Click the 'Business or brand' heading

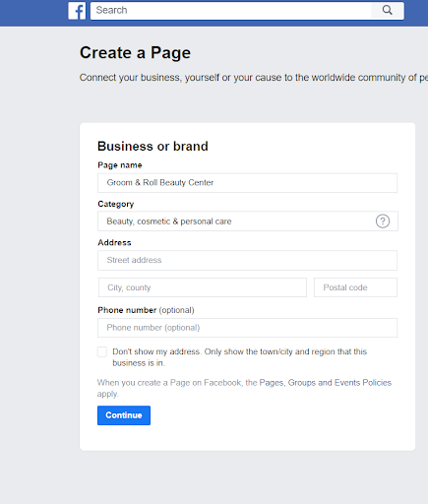pyautogui.click(x=153, y=146)
